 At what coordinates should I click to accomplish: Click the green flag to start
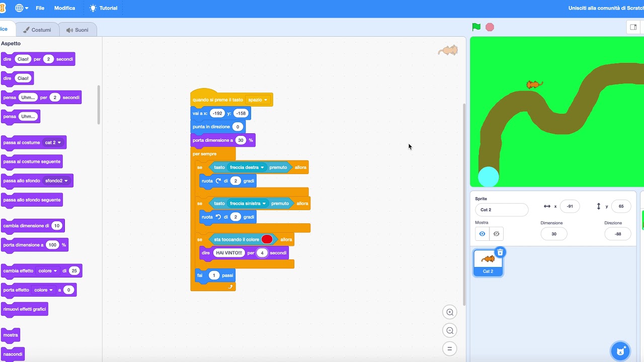point(476,27)
